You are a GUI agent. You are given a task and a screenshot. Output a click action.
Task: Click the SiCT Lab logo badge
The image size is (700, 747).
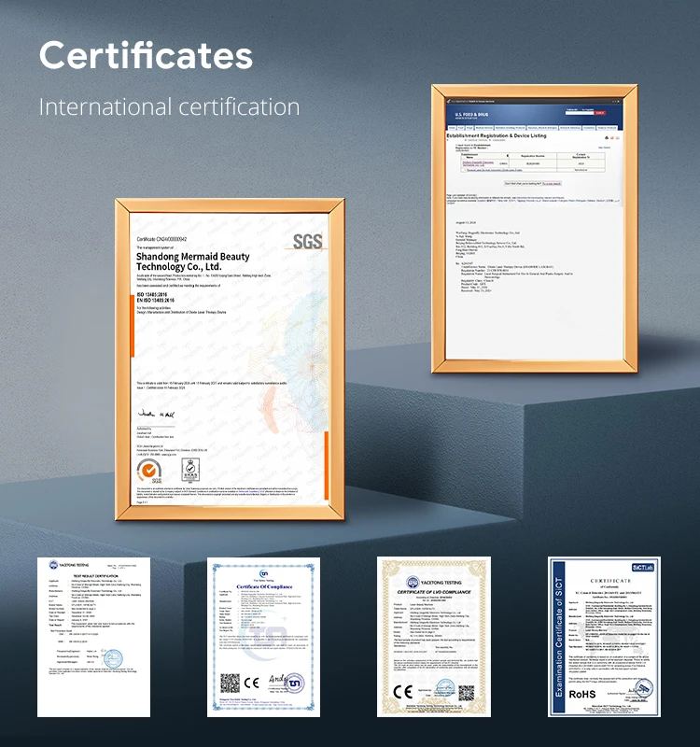point(643,567)
